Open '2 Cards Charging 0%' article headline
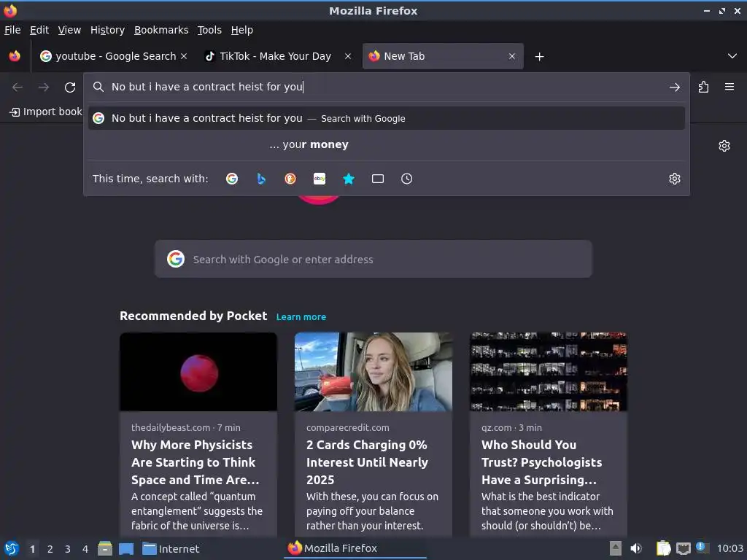The image size is (747, 560). pyautogui.click(x=368, y=462)
